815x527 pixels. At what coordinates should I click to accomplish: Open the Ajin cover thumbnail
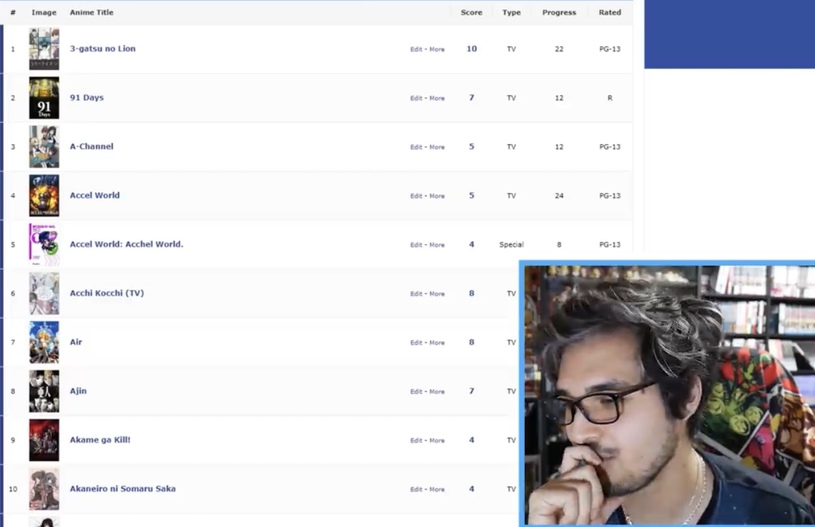pos(44,391)
